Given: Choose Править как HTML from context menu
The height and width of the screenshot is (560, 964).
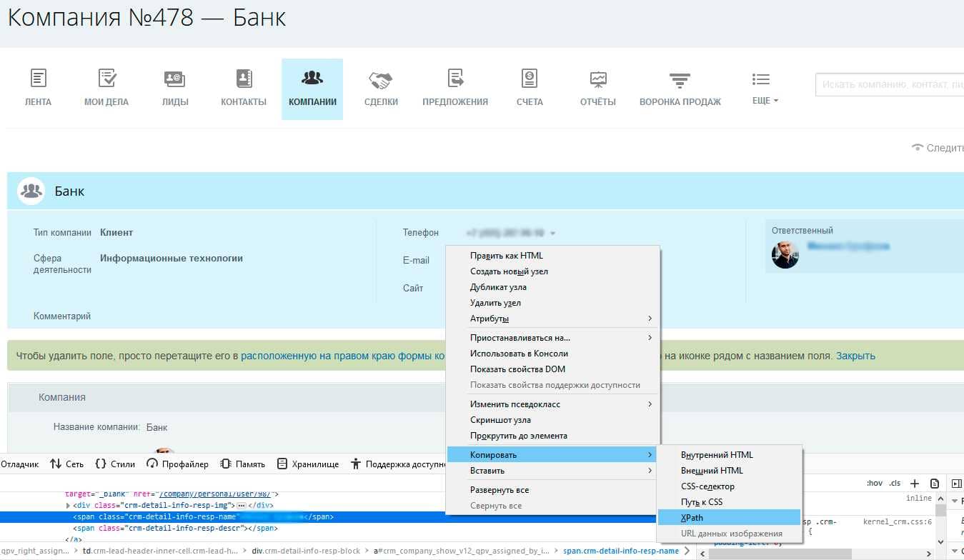Looking at the screenshot, I should click(x=553, y=256).
